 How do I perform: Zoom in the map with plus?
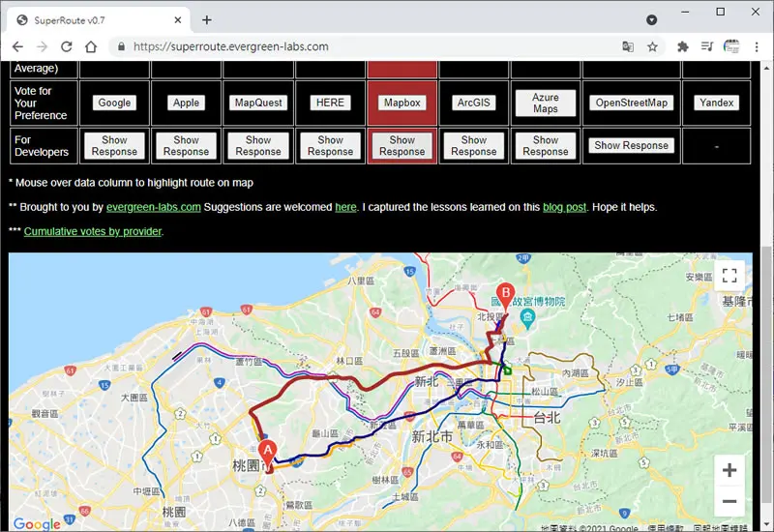[x=729, y=470]
